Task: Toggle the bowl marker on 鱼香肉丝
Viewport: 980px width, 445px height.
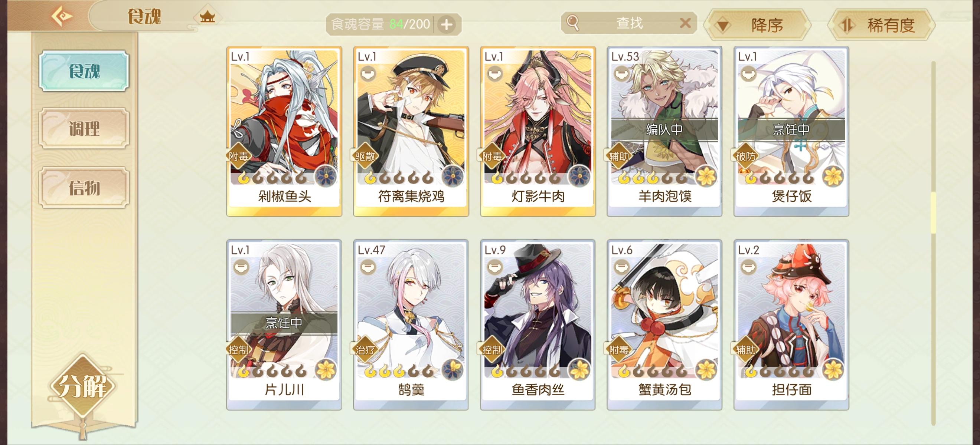Action: (x=494, y=267)
